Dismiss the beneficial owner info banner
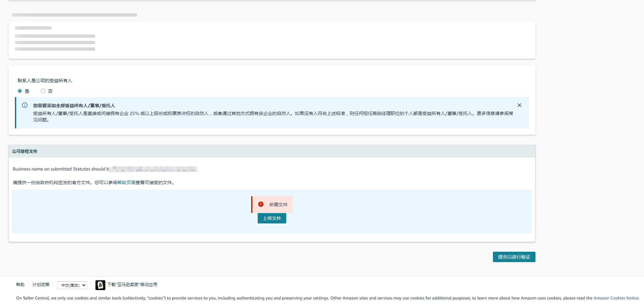This screenshot has height=304, width=644. click(519, 105)
